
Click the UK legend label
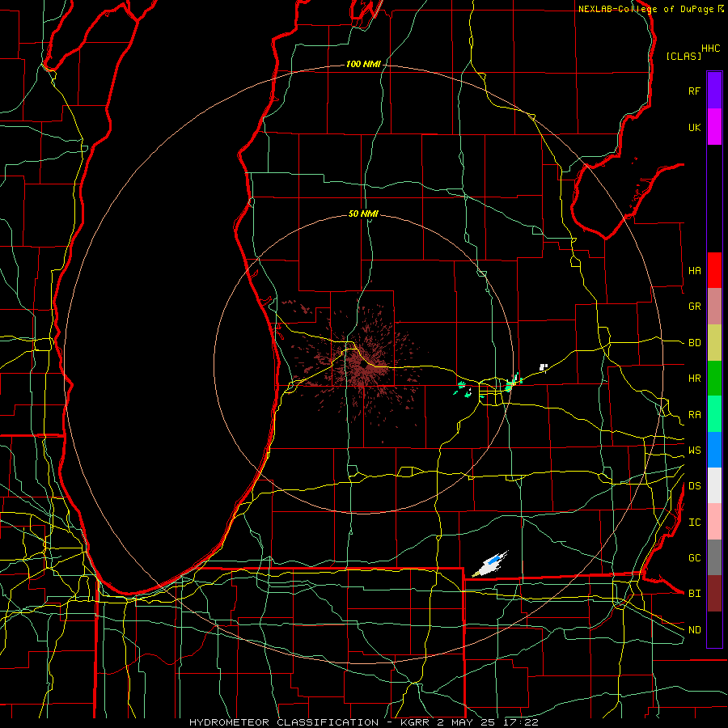[694, 128]
